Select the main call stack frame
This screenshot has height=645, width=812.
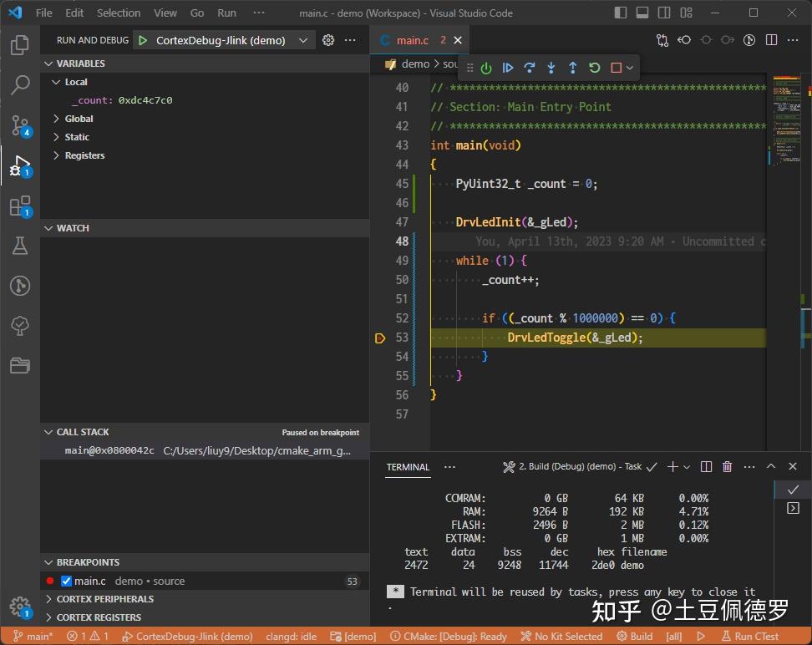109,450
